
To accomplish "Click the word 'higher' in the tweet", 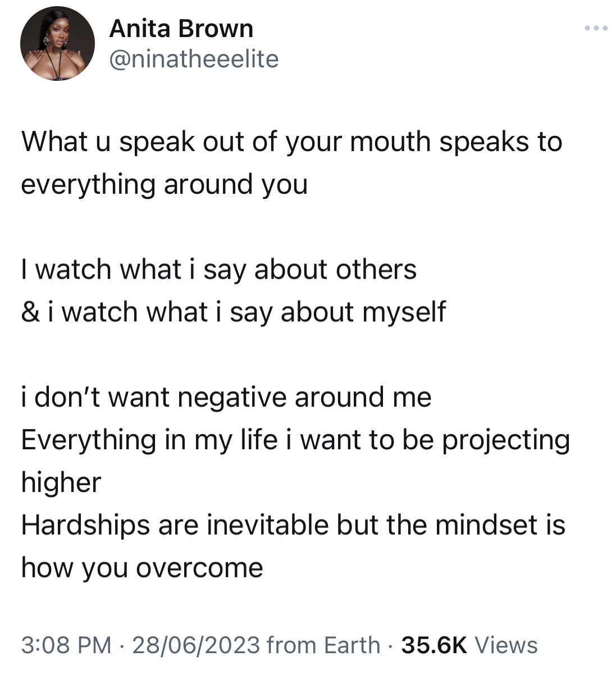I will pos(61,483).
